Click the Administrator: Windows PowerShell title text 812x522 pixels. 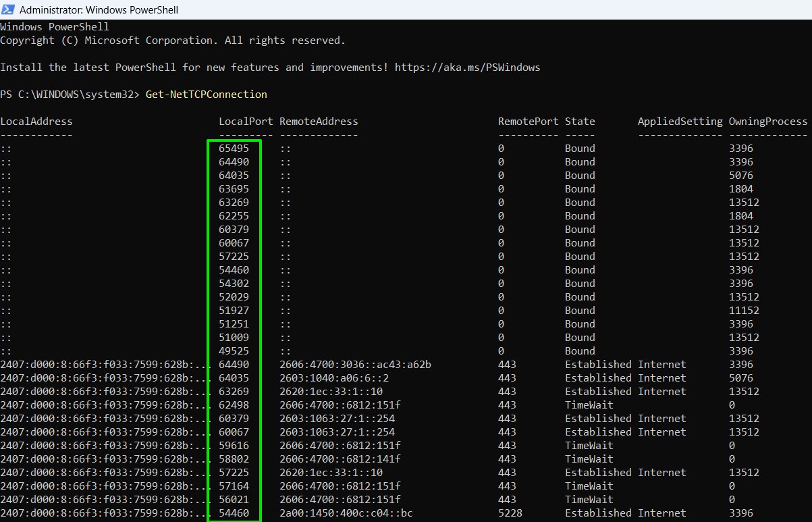click(x=99, y=9)
